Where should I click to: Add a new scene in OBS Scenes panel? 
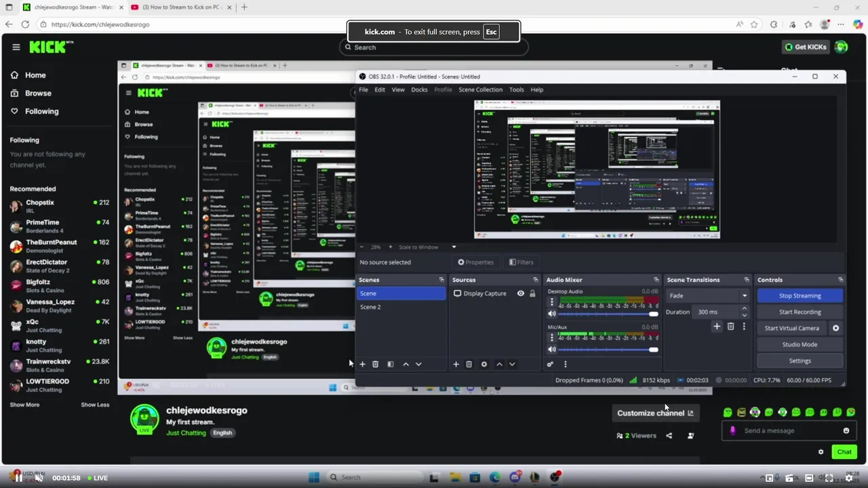(362, 365)
